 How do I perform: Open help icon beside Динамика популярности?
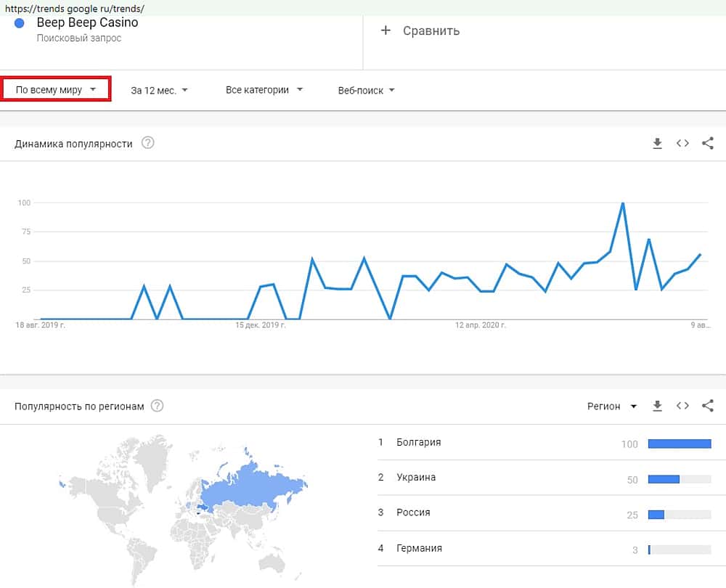point(148,143)
